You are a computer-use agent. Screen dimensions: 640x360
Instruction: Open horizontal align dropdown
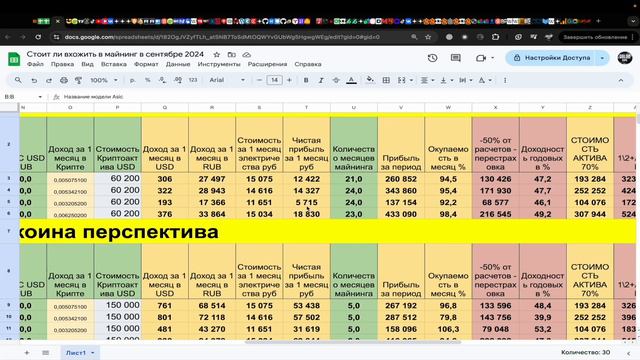(x=427, y=80)
